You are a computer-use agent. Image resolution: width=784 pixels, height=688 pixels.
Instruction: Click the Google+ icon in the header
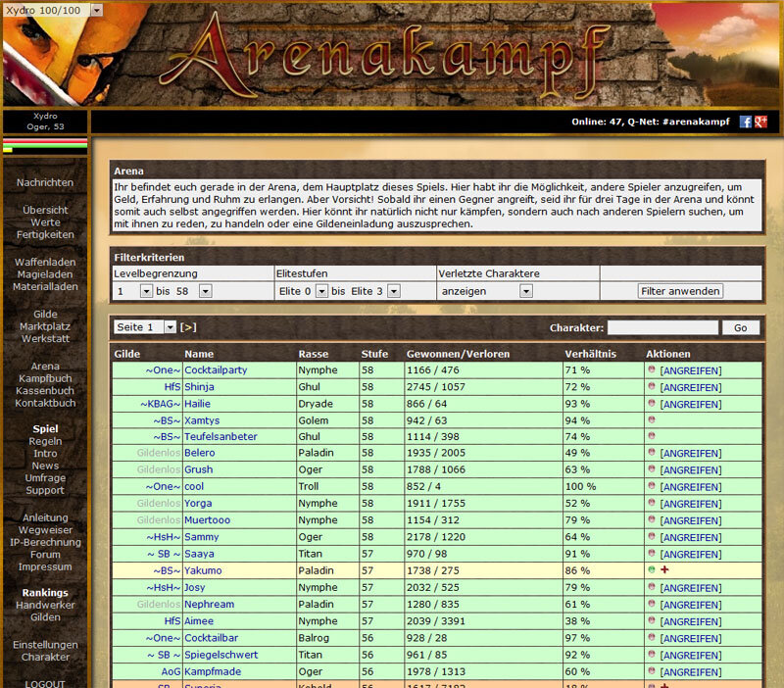click(x=762, y=123)
